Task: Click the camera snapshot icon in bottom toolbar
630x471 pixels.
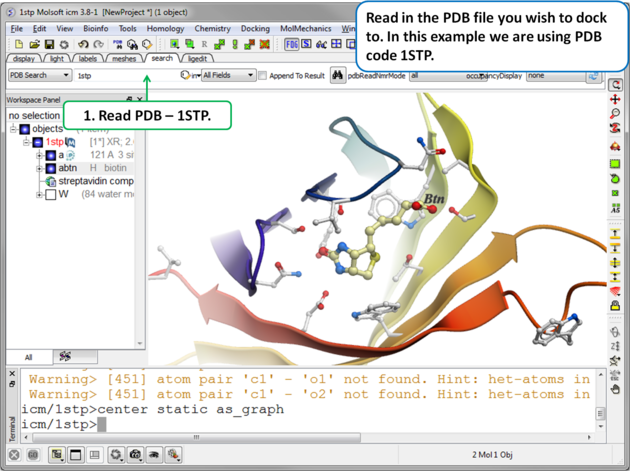Action: coord(135,455)
